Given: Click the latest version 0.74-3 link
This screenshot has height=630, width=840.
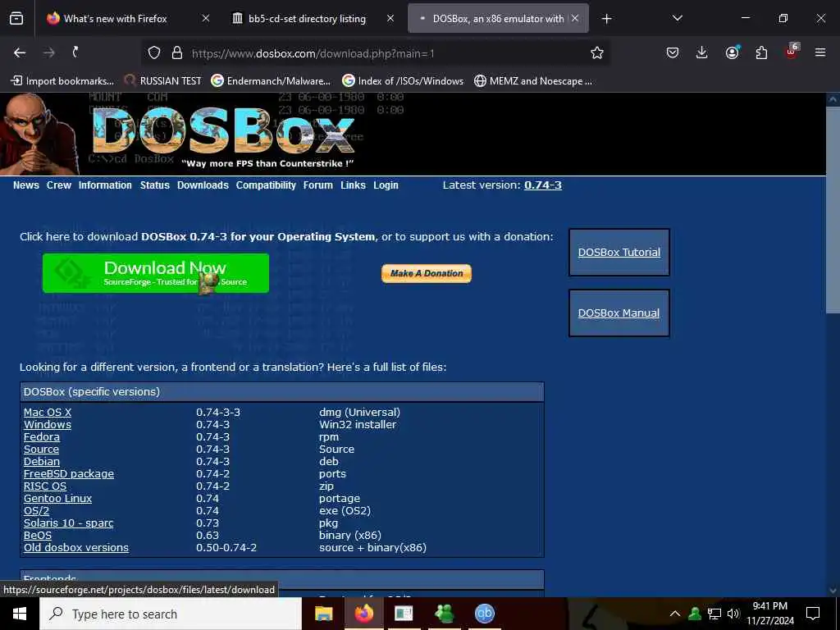Looking at the screenshot, I should pyautogui.click(x=543, y=185).
